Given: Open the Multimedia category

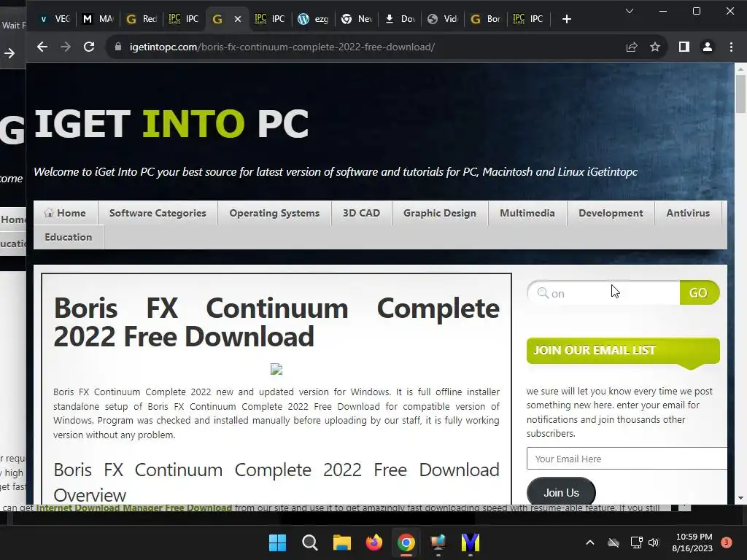Looking at the screenshot, I should tap(527, 213).
